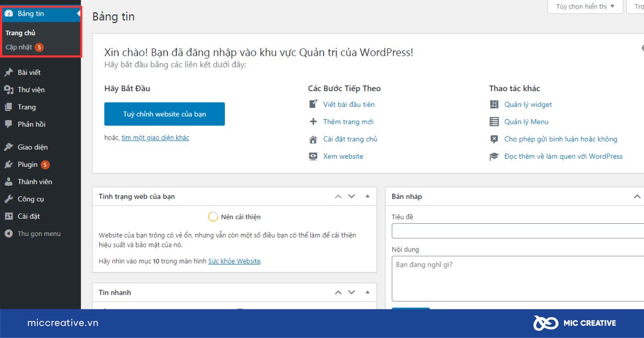Open the Cài đặt trang chủ link

point(350,139)
